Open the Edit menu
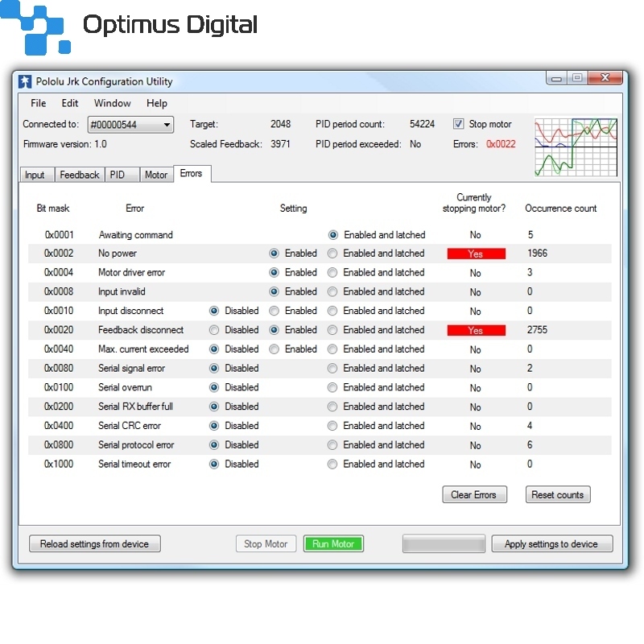The height and width of the screenshot is (644, 644). click(70, 103)
